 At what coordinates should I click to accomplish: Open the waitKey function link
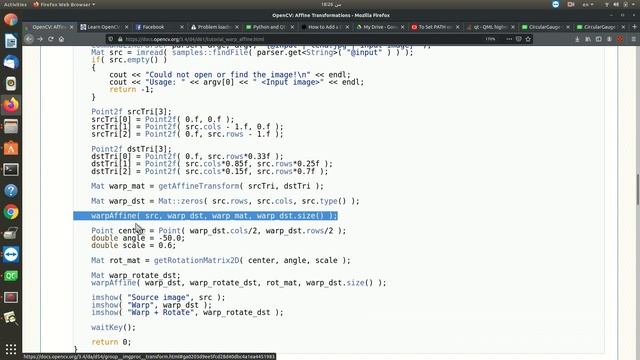click(107, 327)
